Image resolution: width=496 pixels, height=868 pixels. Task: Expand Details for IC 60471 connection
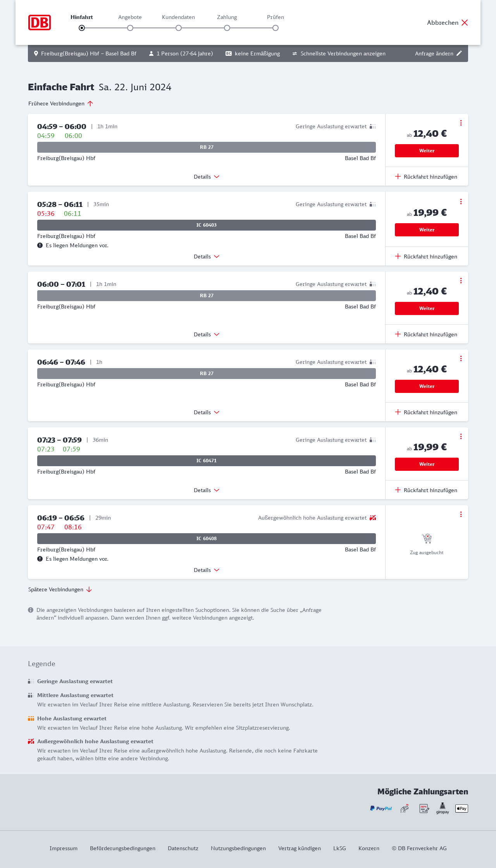(x=207, y=490)
